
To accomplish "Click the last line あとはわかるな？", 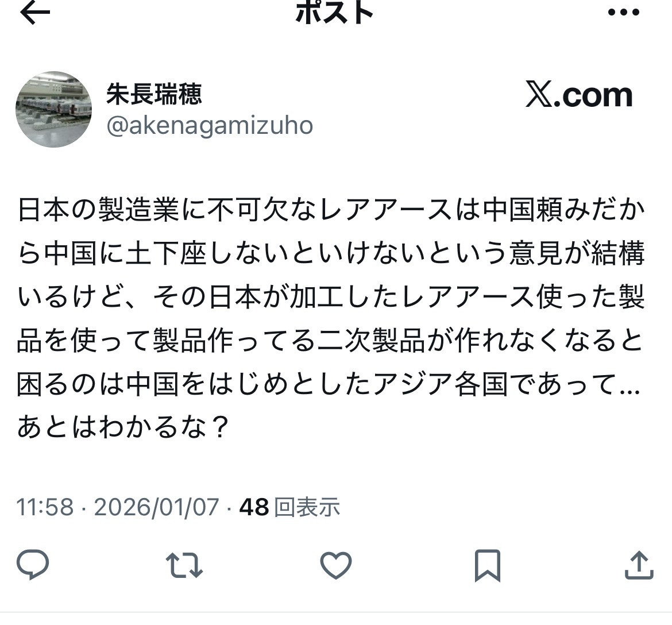I will click(x=122, y=426).
